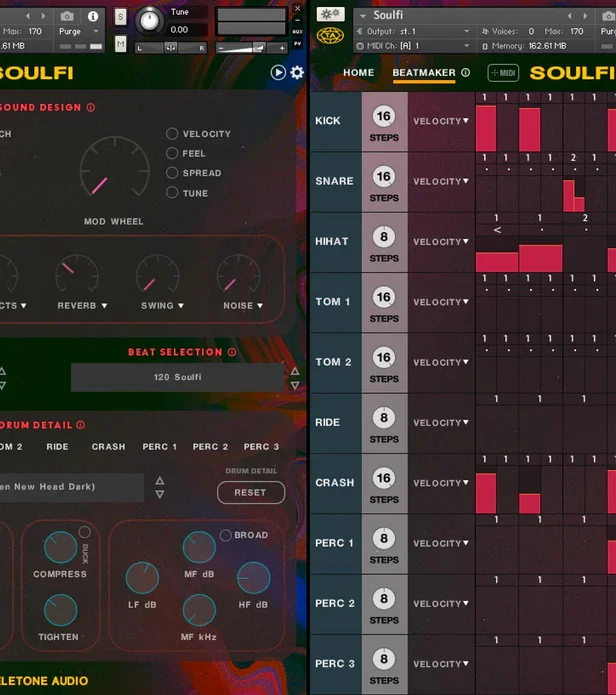The width and height of the screenshot is (616, 695).
Task: Select PERC 2 drum detail tab
Action: (210, 446)
